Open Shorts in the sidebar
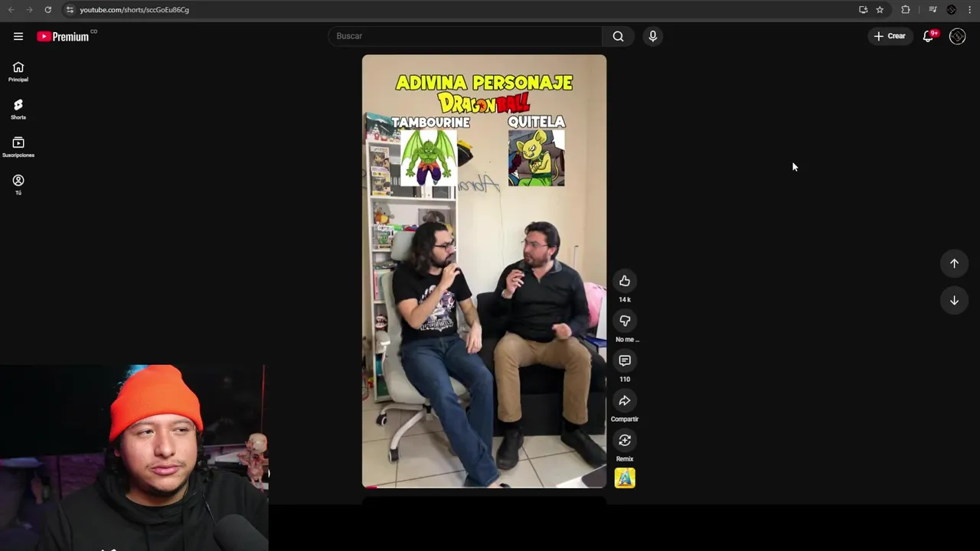The height and width of the screenshot is (551, 980). (18, 109)
